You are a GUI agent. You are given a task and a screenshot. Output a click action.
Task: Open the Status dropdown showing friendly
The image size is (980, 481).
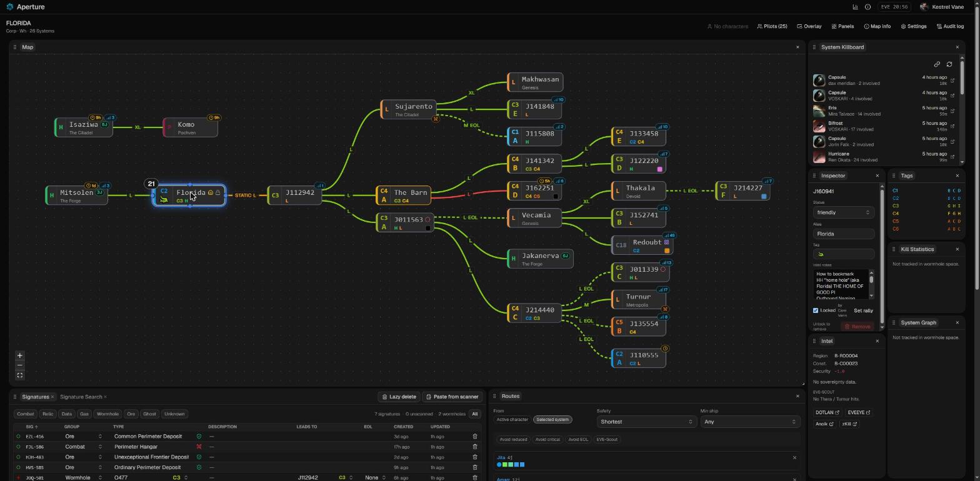click(x=843, y=212)
